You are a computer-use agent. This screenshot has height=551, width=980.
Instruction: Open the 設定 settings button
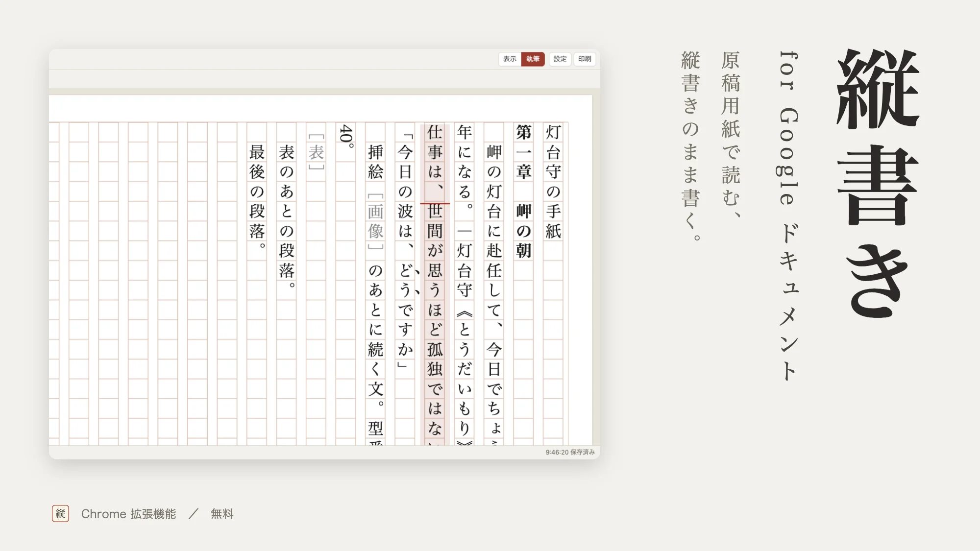point(560,59)
